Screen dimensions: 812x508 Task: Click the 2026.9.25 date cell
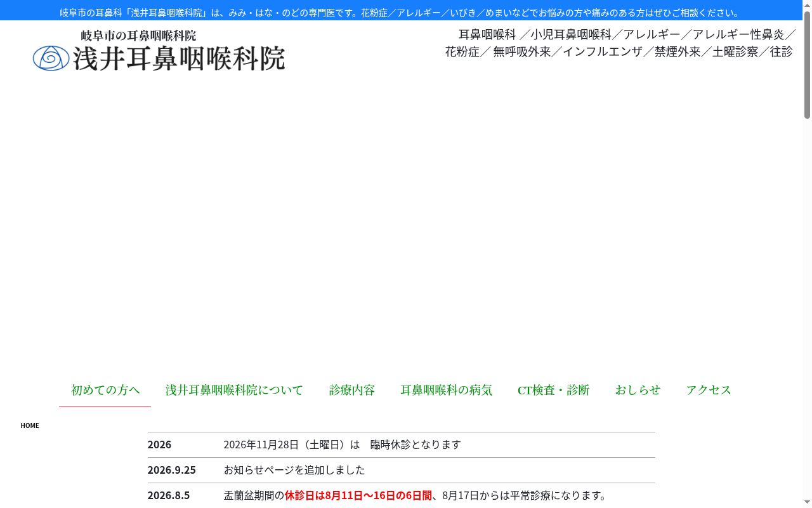click(x=172, y=470)
